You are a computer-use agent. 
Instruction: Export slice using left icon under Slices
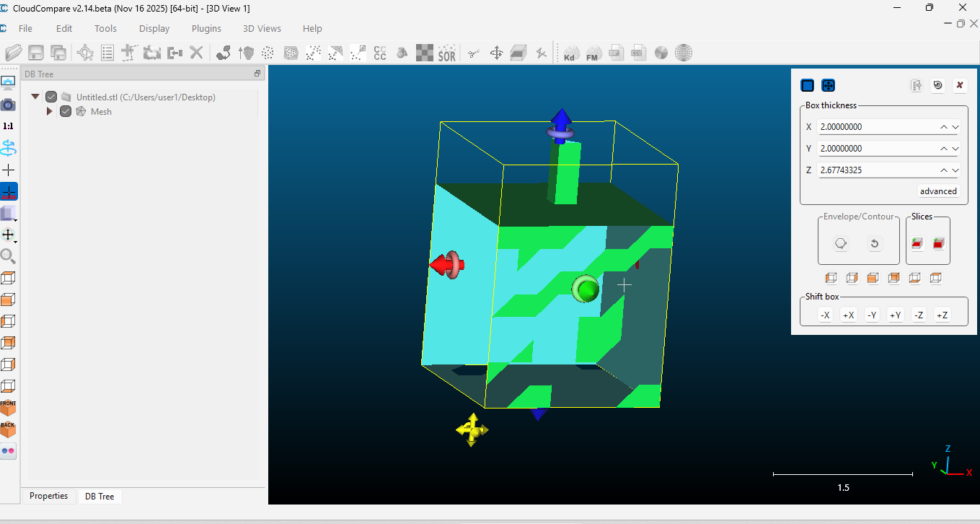pos(917,243)
